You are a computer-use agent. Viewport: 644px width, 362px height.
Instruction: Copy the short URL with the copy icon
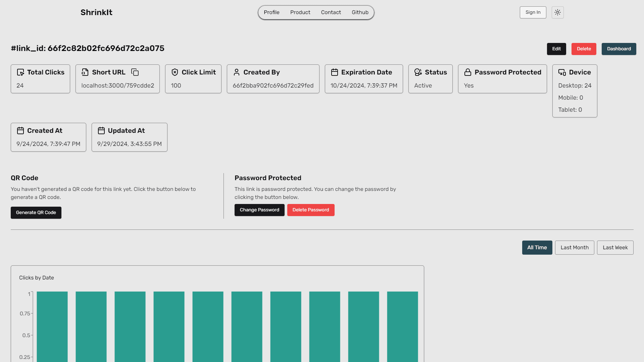(x=135, y=72)
